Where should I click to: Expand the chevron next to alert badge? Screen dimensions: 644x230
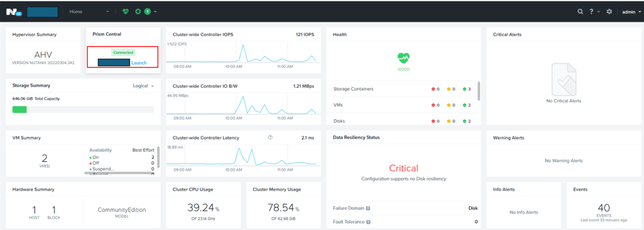coord(155,11)
